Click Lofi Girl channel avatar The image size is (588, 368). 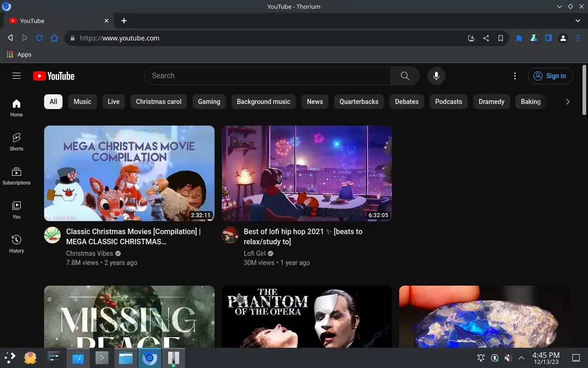tap(230, 235)
